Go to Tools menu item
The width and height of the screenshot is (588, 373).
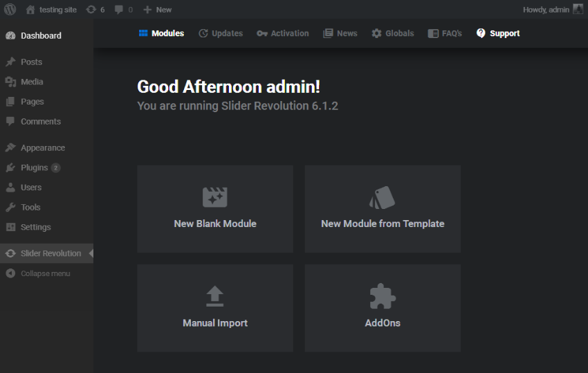coord(30,207)
